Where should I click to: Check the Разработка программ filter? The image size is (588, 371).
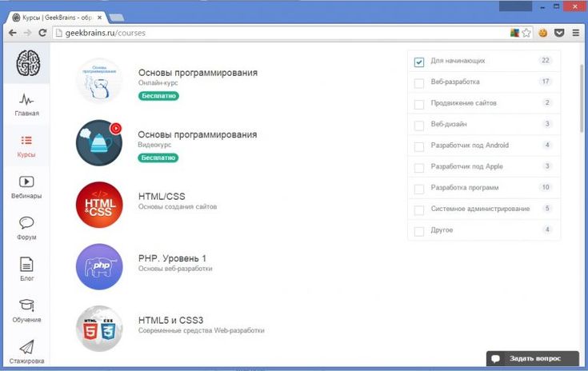click(x=419, y=189)
